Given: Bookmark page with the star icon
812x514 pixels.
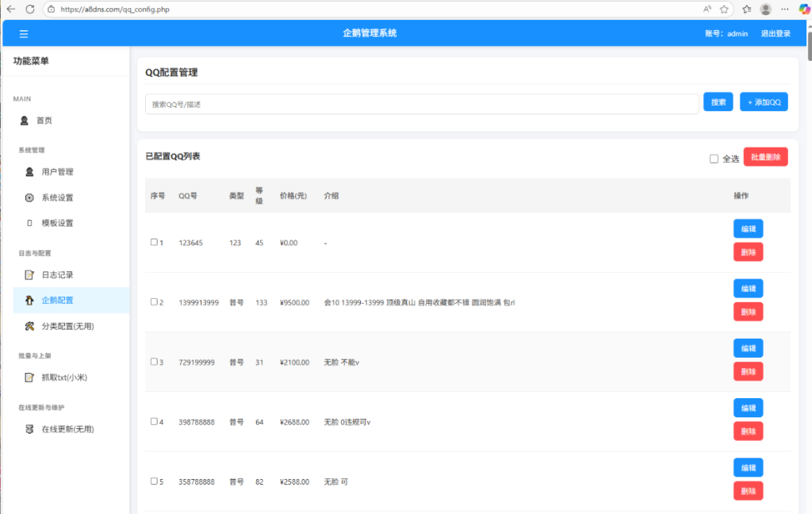Looking at the screenshot, I should [724, 10].
